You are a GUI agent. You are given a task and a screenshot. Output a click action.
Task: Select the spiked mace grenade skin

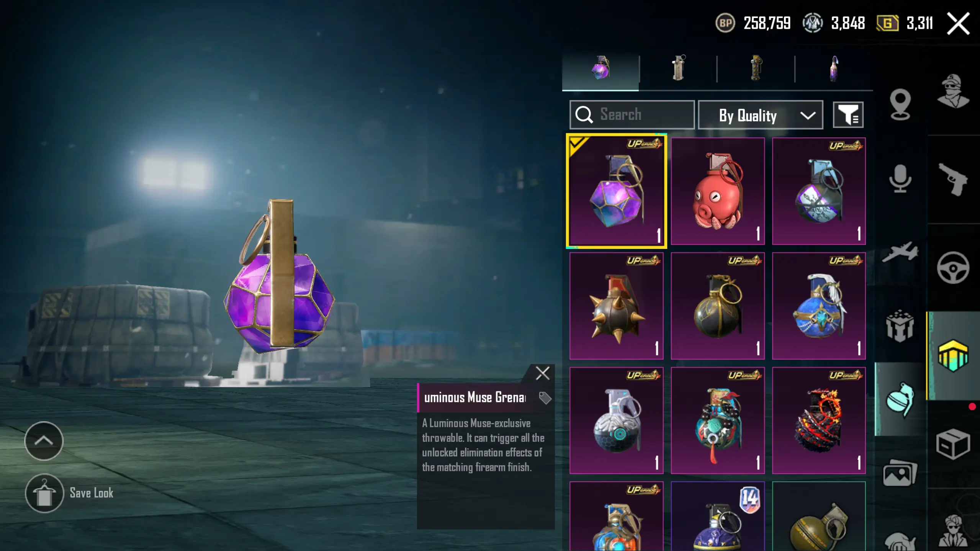pos(616,306)
